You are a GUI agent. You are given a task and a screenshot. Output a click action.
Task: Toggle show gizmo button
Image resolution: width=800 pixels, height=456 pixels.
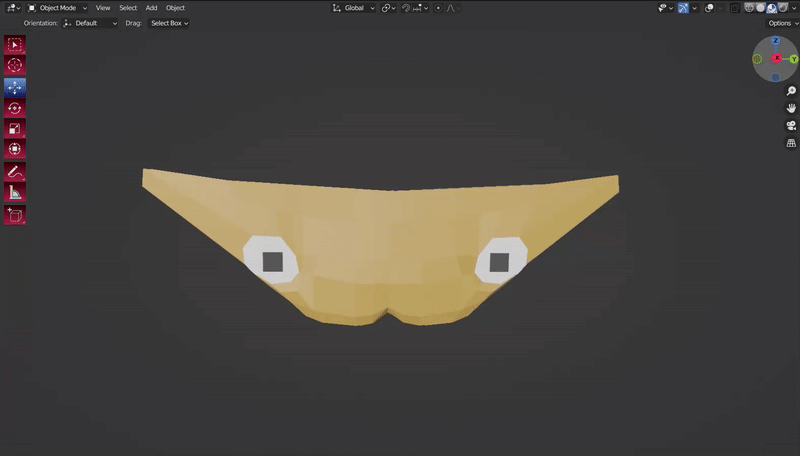[x=683, y=8]
